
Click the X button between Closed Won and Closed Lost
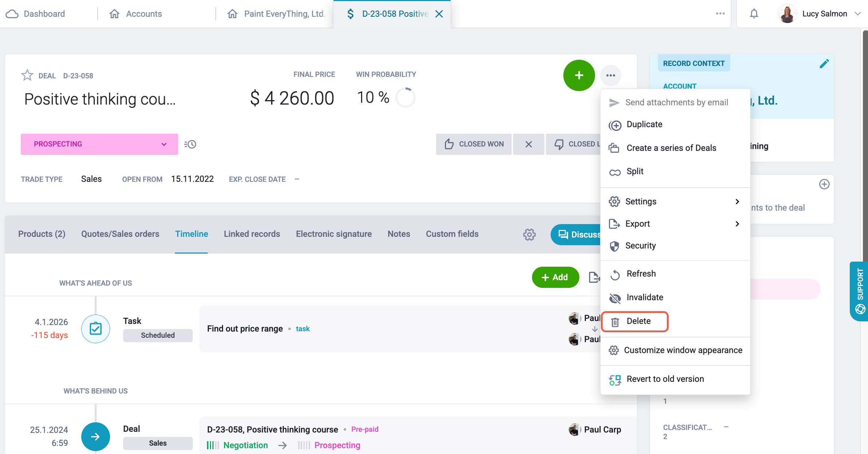(528, 144)
